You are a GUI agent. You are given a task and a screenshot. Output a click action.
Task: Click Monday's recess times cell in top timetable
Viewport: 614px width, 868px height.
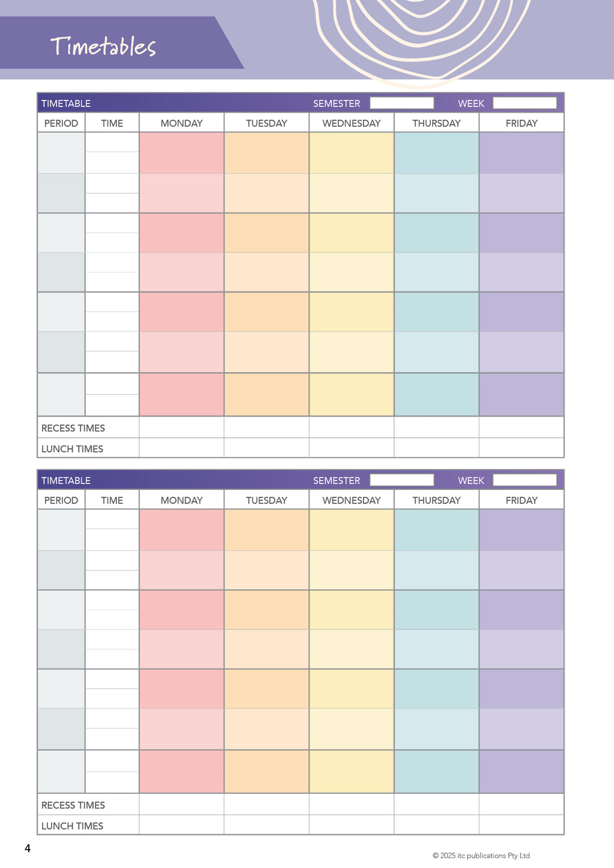tap(181, 427)
